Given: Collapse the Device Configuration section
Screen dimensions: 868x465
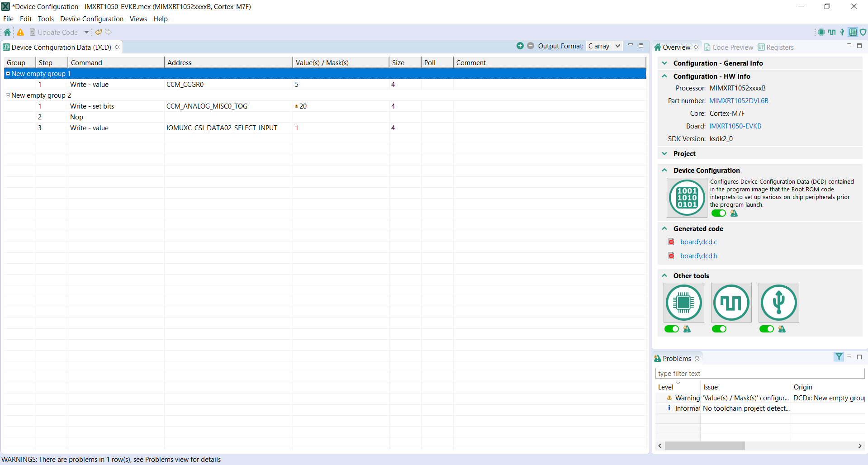Looking at the screenshot, I should click(x=664, y=170).
